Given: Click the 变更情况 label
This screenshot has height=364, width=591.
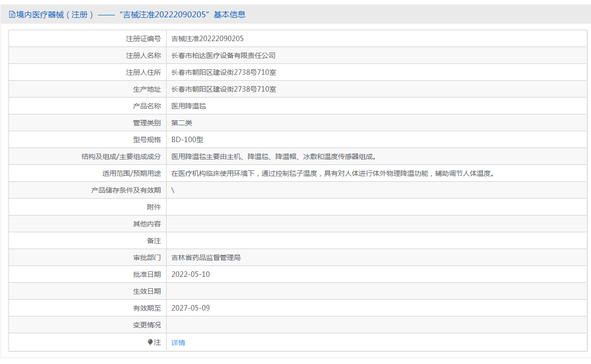Looking at the screenshot, I should click(147, 325).
